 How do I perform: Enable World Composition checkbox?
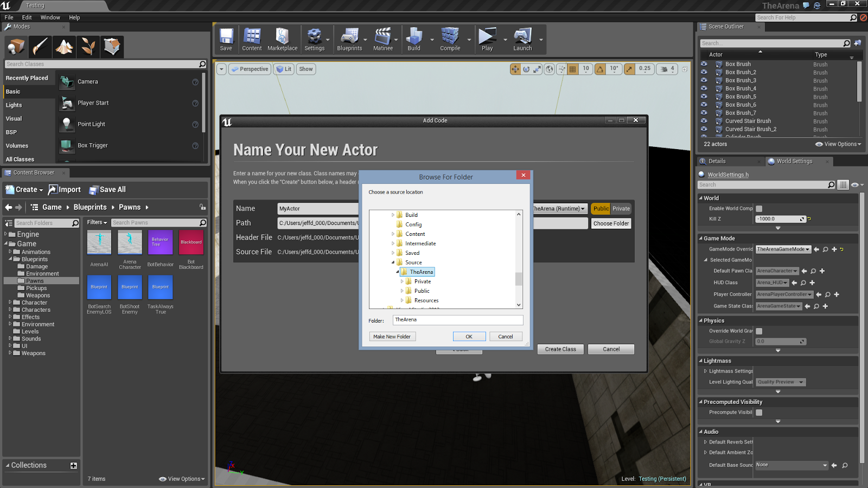[x=759, y=209]
